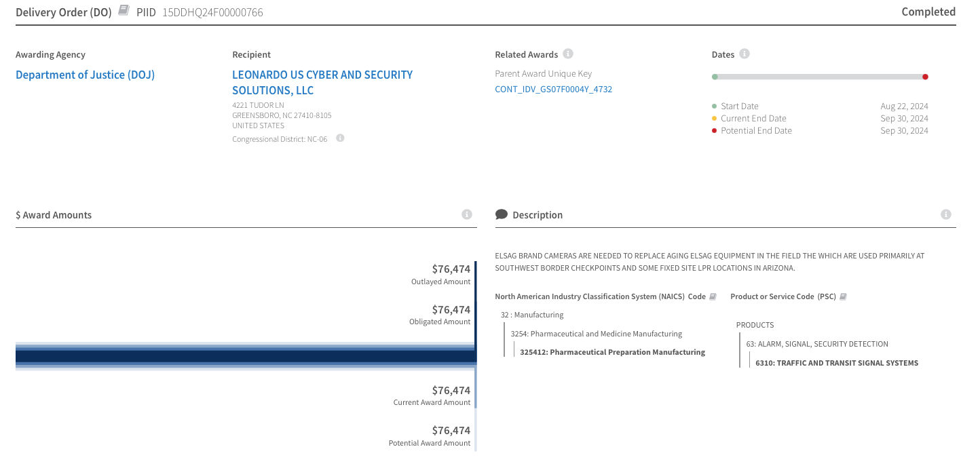The image size is (980, 466).
Task: Click the PIID number 15DDHQ24F00000766
Action: click(212, 12)
